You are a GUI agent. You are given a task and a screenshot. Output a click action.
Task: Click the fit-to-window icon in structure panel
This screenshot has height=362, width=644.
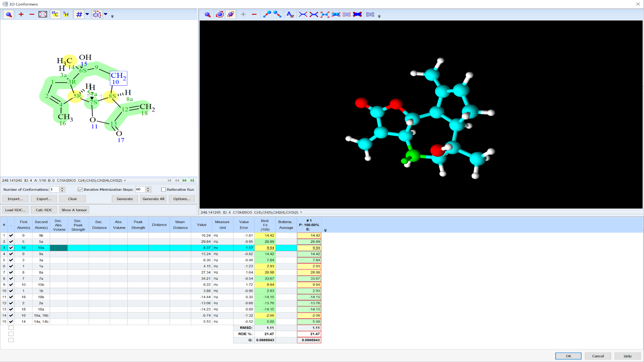tap(43, 14)
